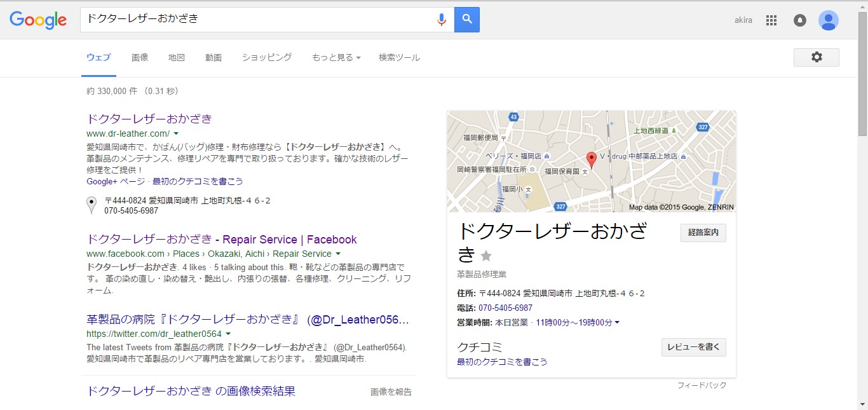This screenshot has height=410, width=868.
Task: Open the notifications bell
Action: coord(800,20)
